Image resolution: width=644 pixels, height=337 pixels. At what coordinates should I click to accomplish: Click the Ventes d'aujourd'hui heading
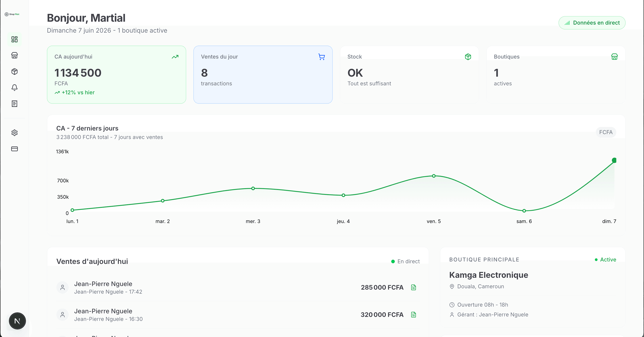pos(92,261)
